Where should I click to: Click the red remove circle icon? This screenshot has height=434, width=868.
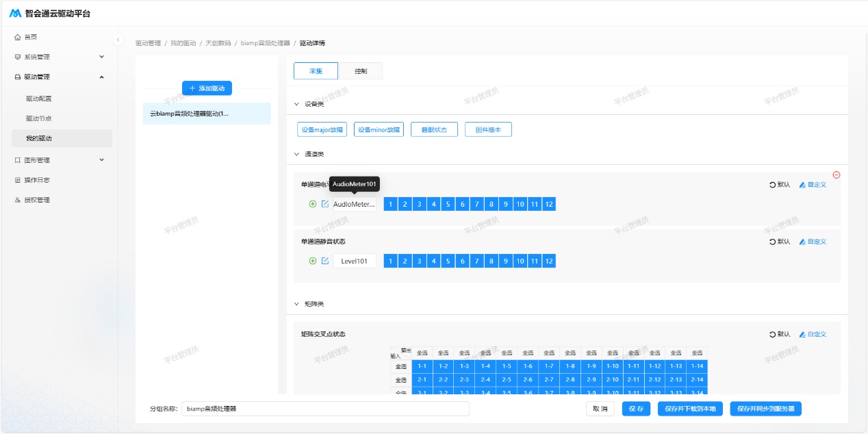pos(837,175)
